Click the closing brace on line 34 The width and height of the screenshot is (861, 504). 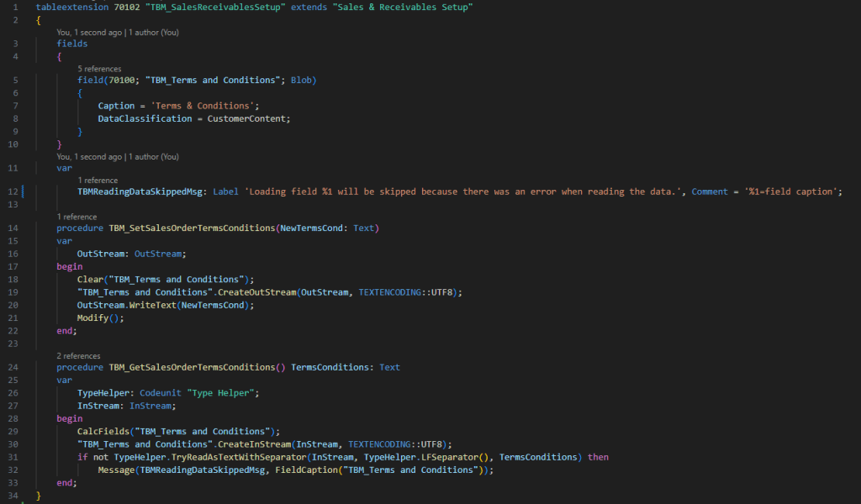click(38, 495)
